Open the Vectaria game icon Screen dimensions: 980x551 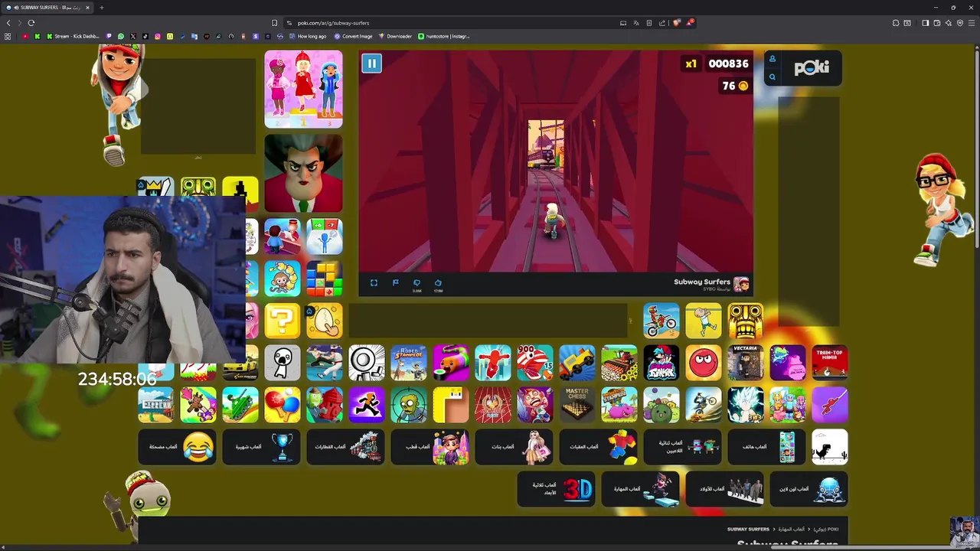[745, 363]
